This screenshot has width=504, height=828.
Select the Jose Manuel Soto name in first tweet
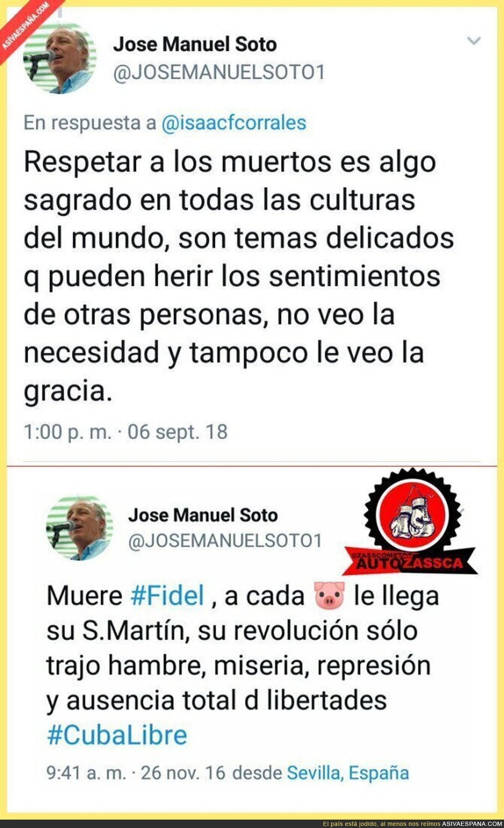195,45
